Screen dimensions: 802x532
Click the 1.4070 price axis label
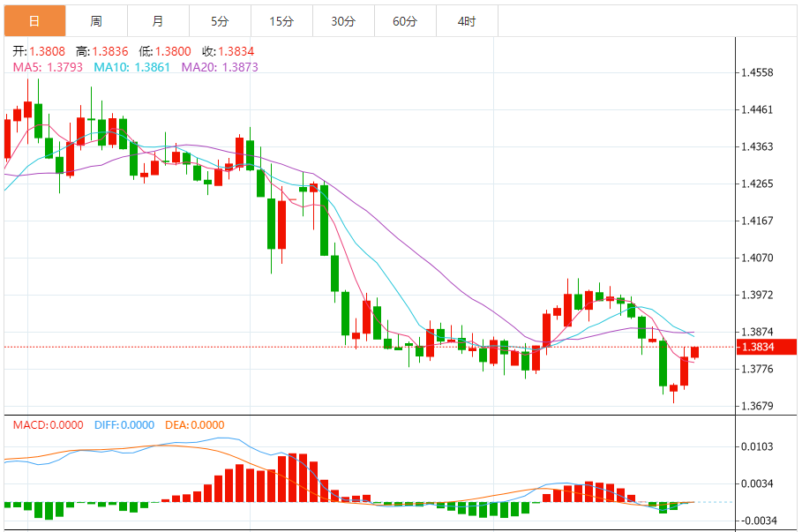pyautogui.click(x=758, y=258)
